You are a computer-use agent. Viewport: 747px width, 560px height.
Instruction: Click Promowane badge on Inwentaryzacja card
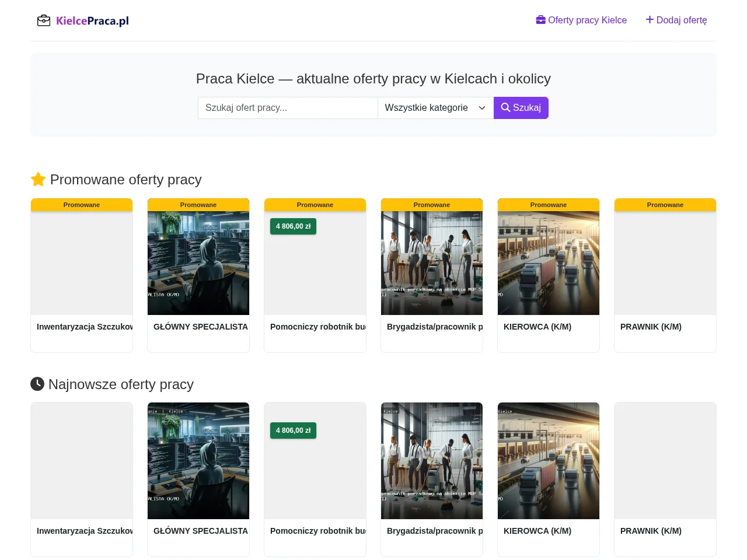click(x=82, y=205)
